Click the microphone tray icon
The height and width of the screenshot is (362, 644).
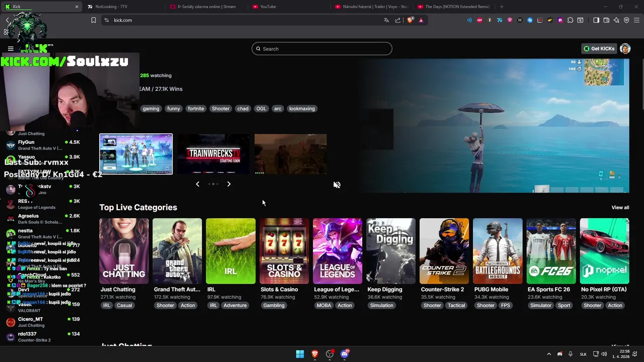pos(571,354)
